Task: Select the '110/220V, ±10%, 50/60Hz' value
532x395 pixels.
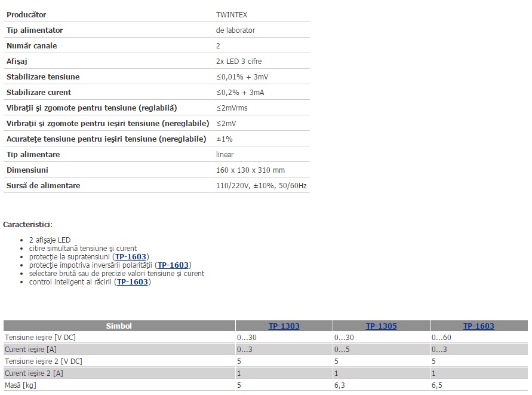Action: pyautogui.click(x=262, y=186)
